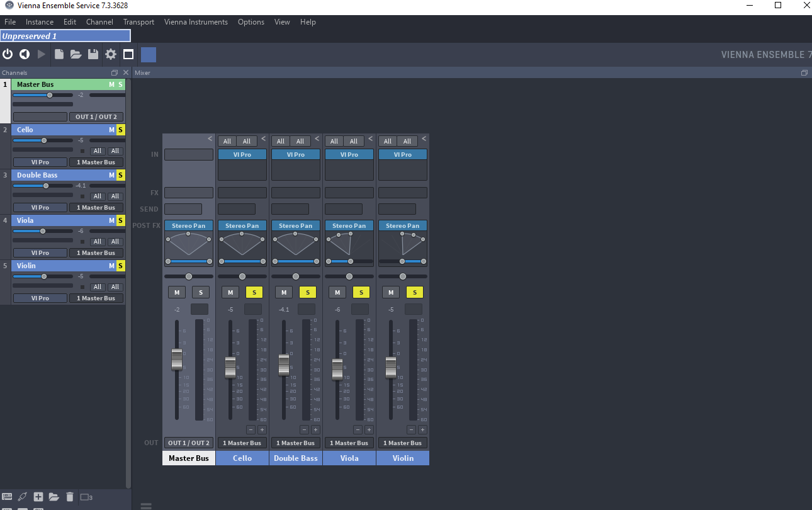Open the File menu

[10, 22]
